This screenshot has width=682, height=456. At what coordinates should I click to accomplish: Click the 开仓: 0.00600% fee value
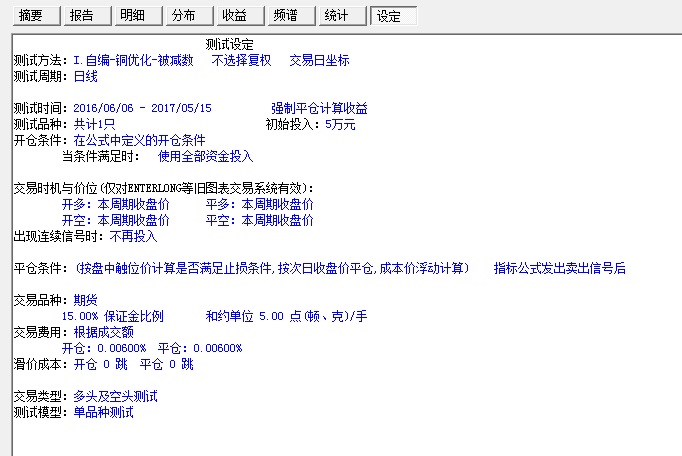pyautogui.click(x=104, y=348)
